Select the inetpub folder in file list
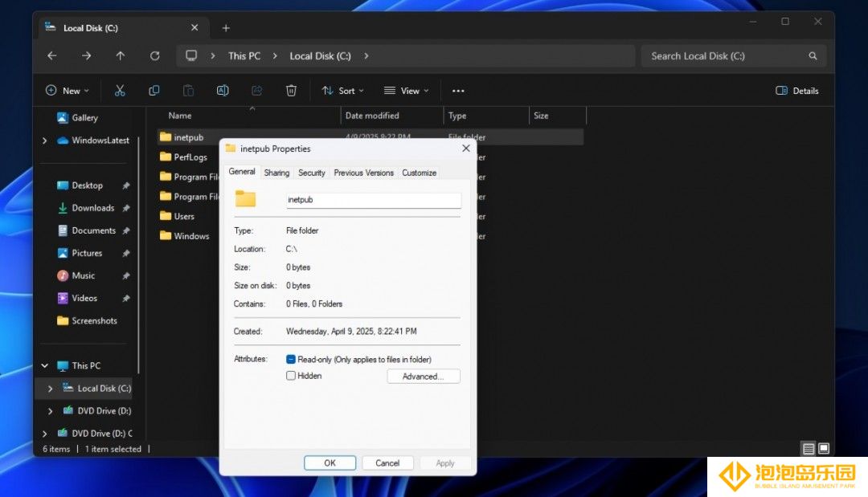This screenshot has height=497, width=868. pyautogui.click(x=188, y=137)
